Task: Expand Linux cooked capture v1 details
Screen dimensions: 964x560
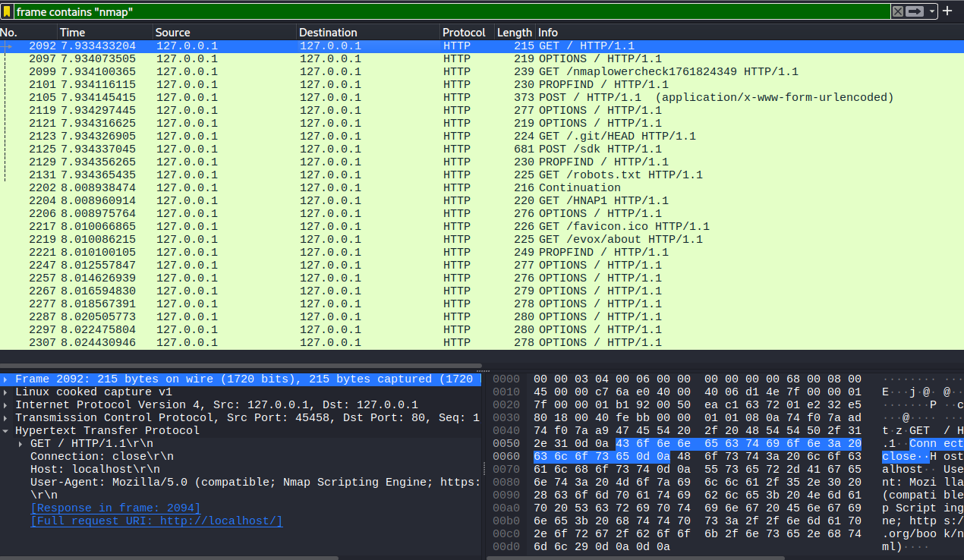Action: click(6, 392)
